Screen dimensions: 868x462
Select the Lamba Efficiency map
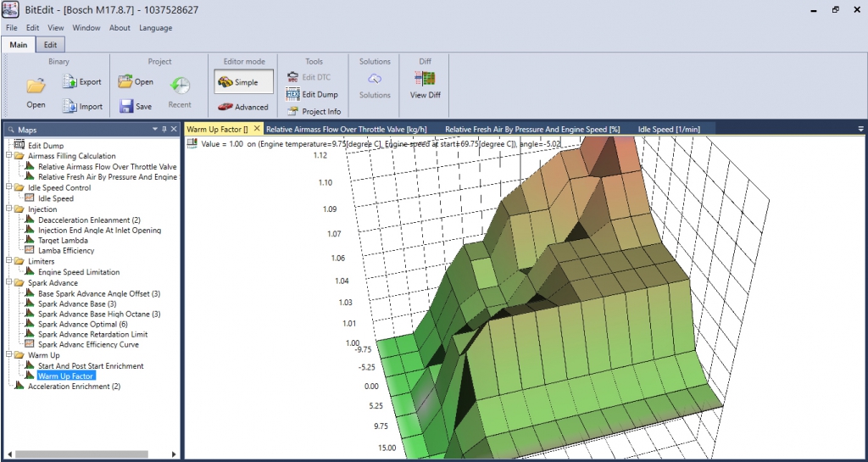(66, 251)
